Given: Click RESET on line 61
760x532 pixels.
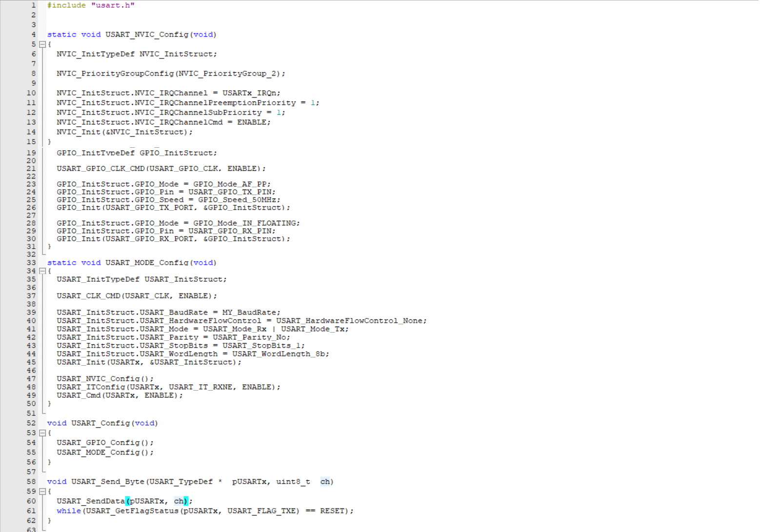Looking at the screenshot, I should click(332, 511).
